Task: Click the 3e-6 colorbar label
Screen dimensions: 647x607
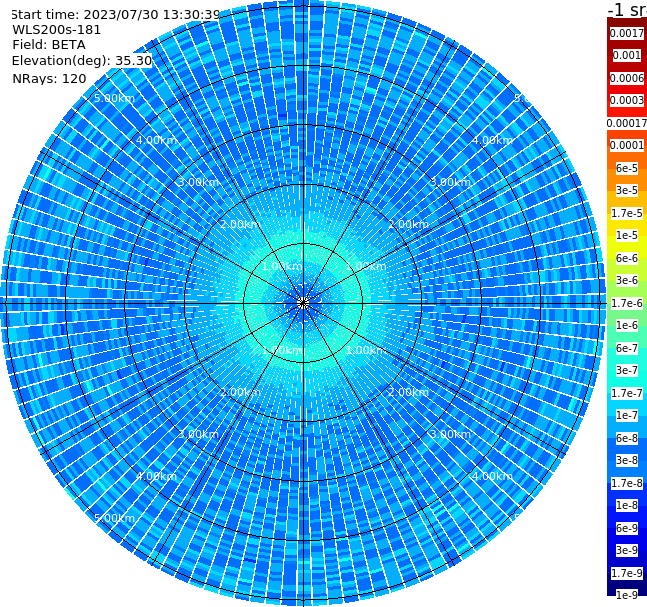Action: click(x=627, y=280)
